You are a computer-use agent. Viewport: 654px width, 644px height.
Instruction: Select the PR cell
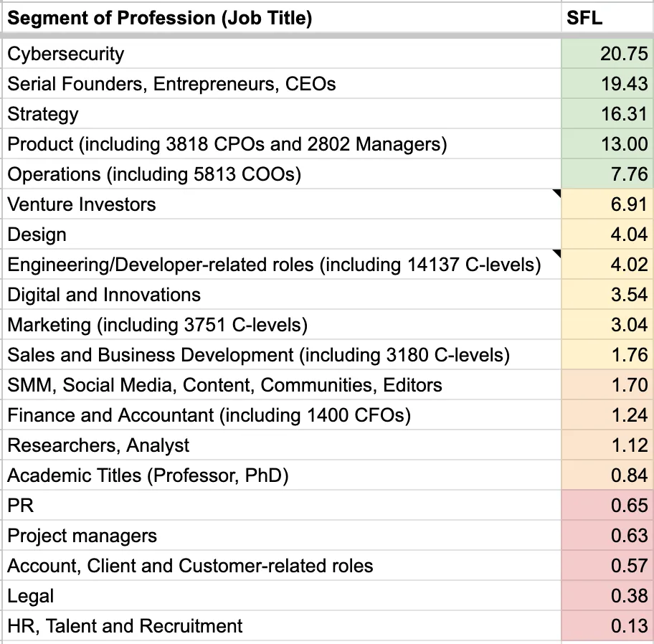click(282, 505)
